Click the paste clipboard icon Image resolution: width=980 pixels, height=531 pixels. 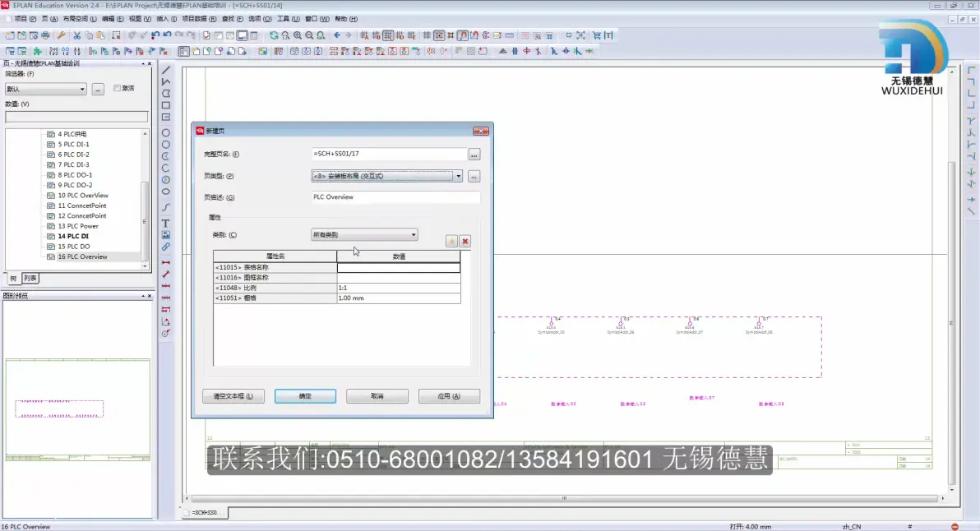tap(100, 35)
